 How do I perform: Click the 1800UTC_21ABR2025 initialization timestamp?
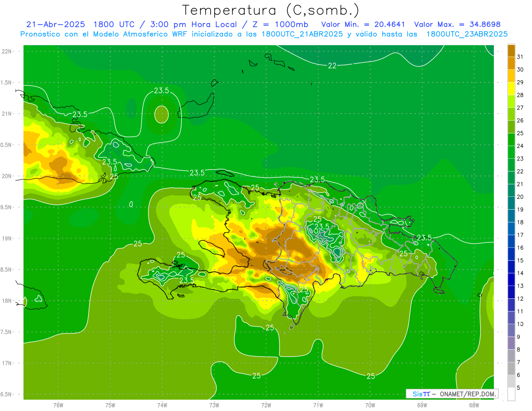[303, 34]
